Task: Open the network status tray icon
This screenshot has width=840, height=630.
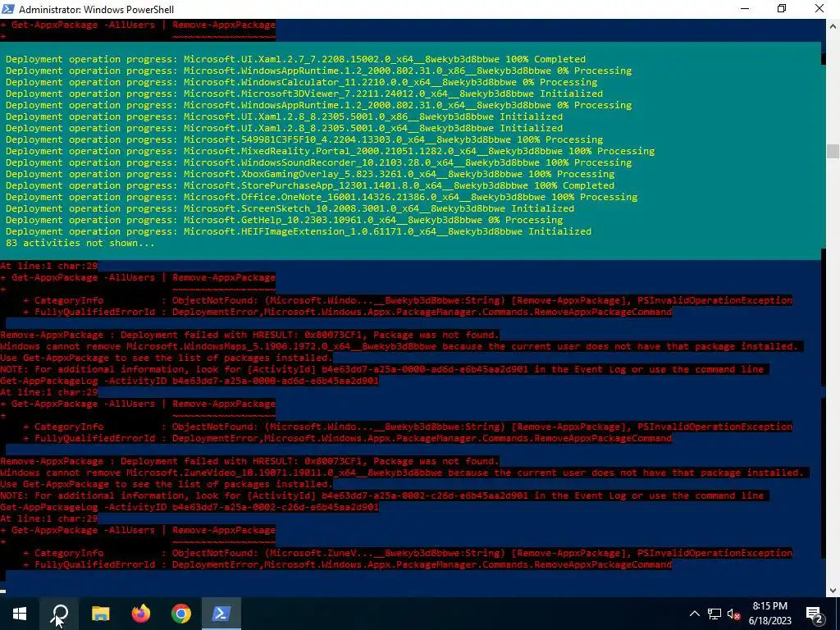Action: [714, 614]
